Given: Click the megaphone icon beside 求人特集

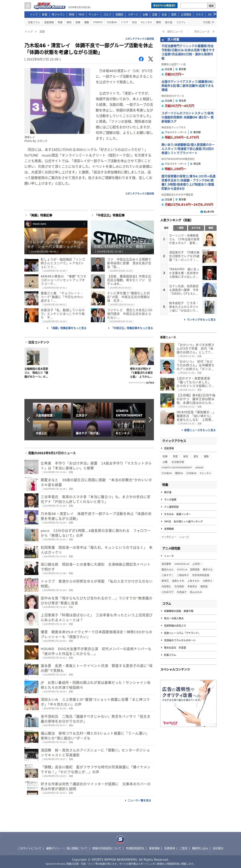Looking at the screenshot, I should point(163,40).
